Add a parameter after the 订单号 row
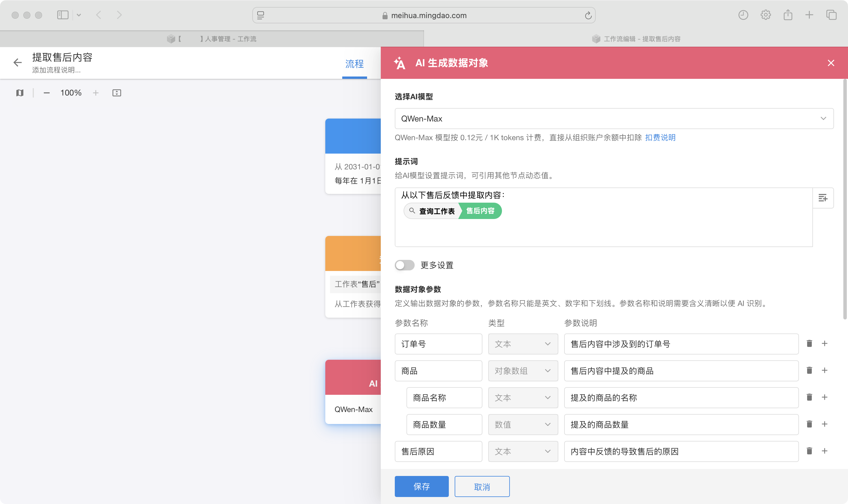The height and width of the screenshot is (504, 848). [825, 344]
